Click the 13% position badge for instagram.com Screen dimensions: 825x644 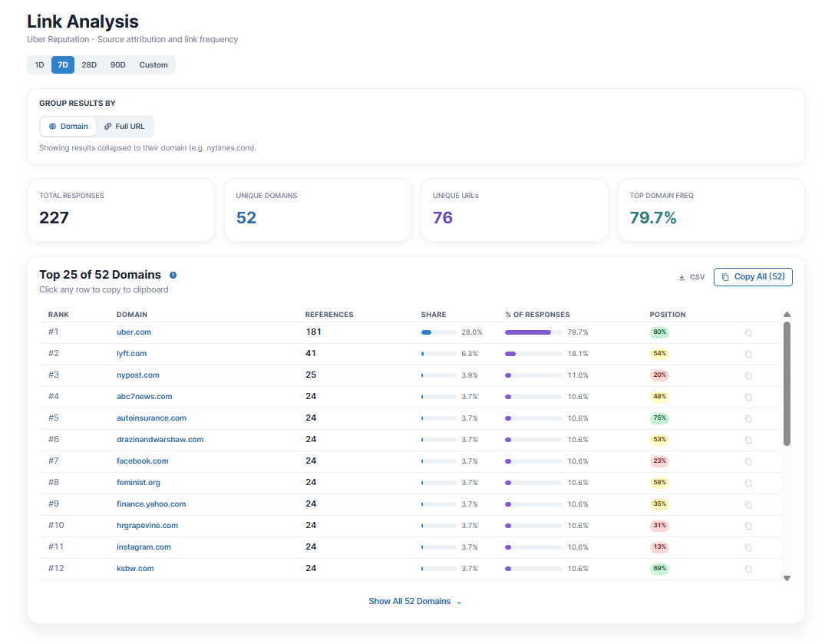pyautogui.click(x=660, y=547)
